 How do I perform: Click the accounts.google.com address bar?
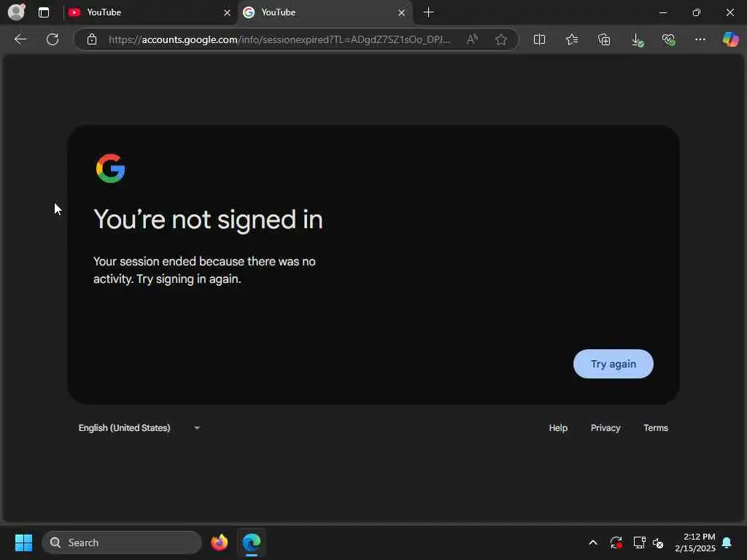(x=279, y=39)
